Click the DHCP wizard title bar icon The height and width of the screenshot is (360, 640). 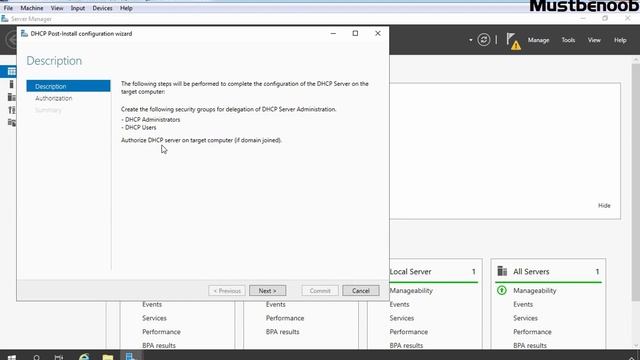(x=24, y=33)
